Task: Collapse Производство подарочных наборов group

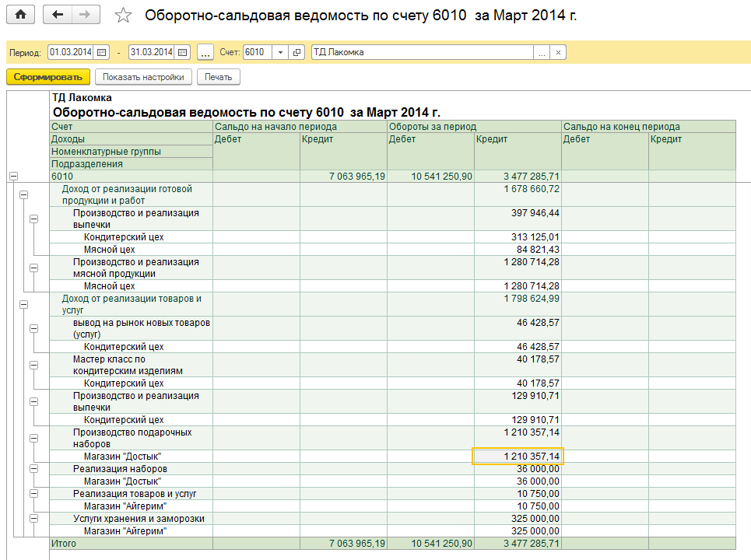Action: (x=34, y=439)
